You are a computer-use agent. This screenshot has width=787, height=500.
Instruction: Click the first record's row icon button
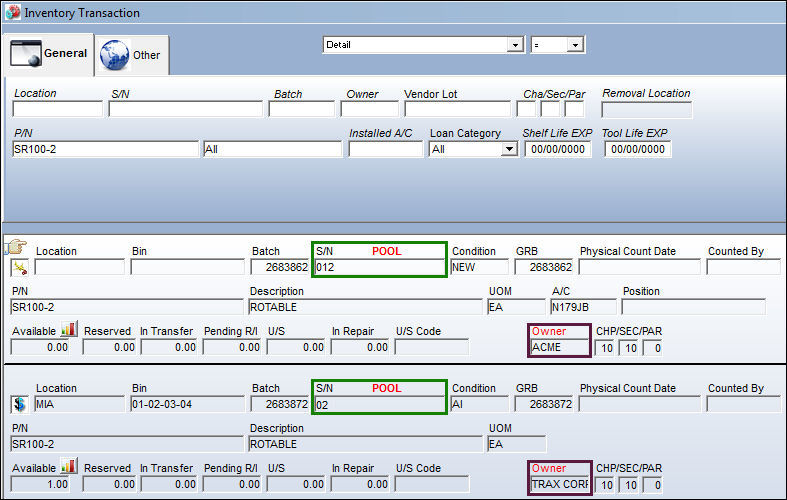point(19,268)
